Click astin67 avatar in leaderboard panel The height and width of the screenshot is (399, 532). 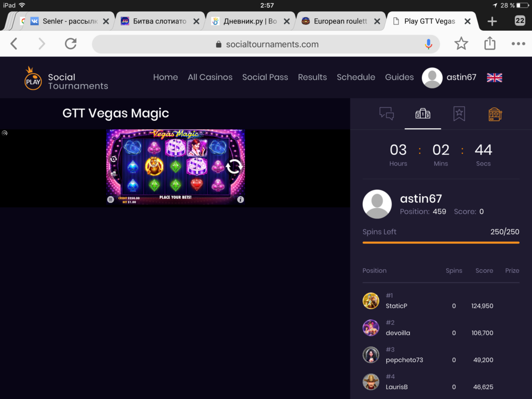[377, 204]
